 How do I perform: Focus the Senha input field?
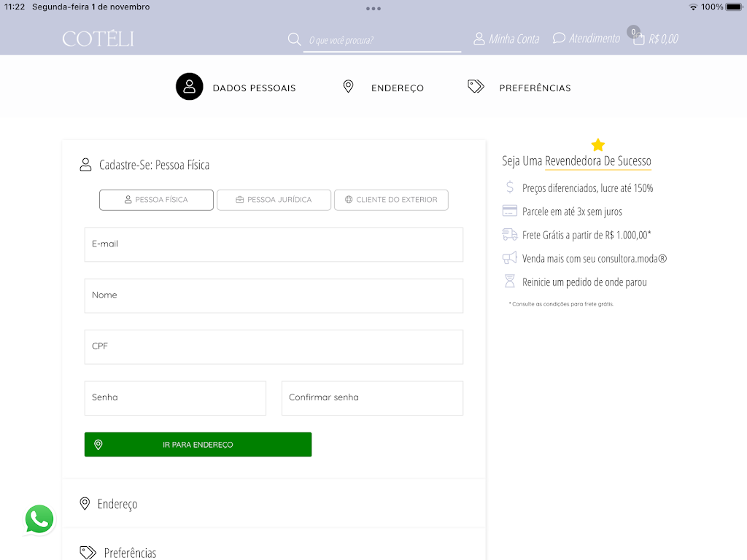click(175, 398)
